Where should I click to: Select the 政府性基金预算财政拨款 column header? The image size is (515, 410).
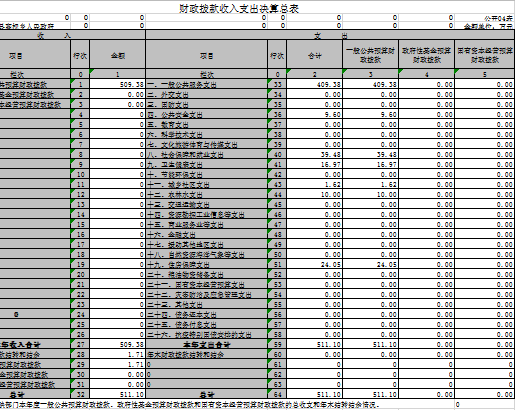coord(426,55)
